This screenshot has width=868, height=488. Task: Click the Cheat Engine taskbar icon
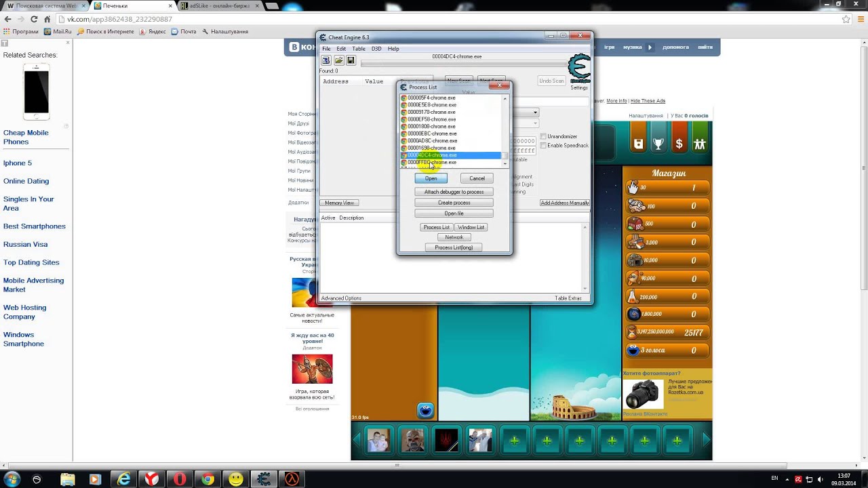click(x=264, y=479)
